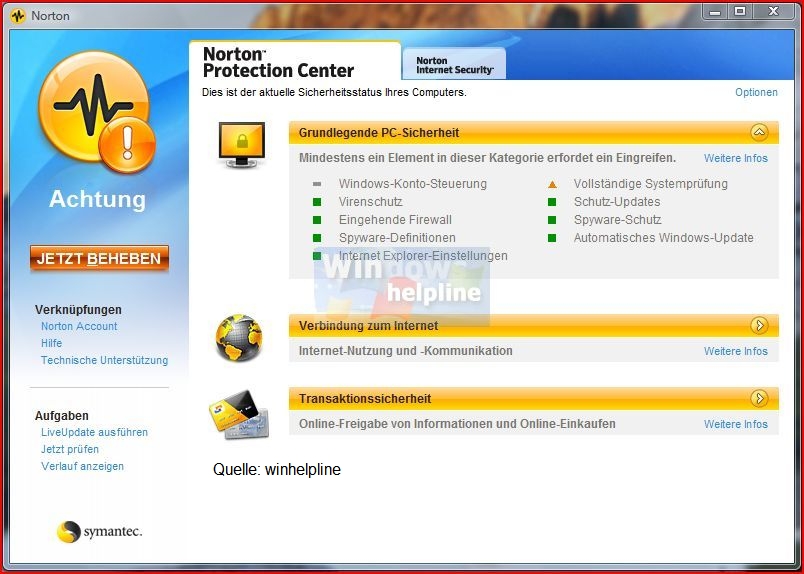Open the Hilfe link

[51, 343]
